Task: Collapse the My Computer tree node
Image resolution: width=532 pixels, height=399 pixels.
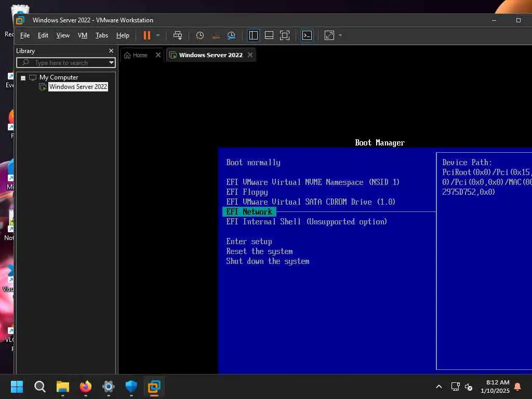Action: click(23, 78)
